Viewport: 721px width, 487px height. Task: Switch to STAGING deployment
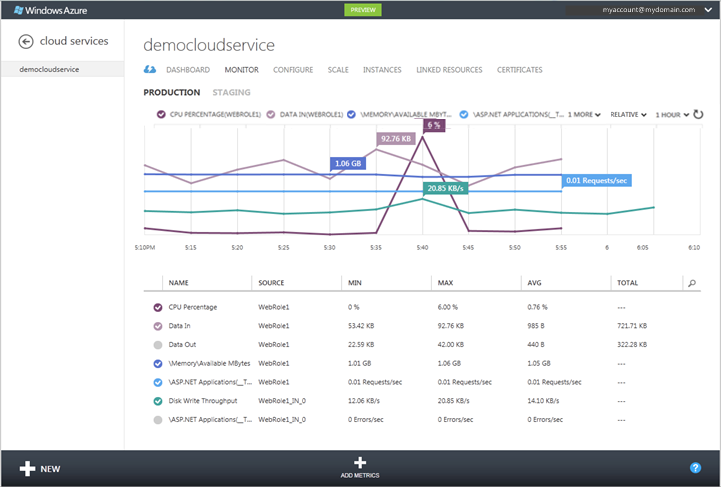coord(231,92)
